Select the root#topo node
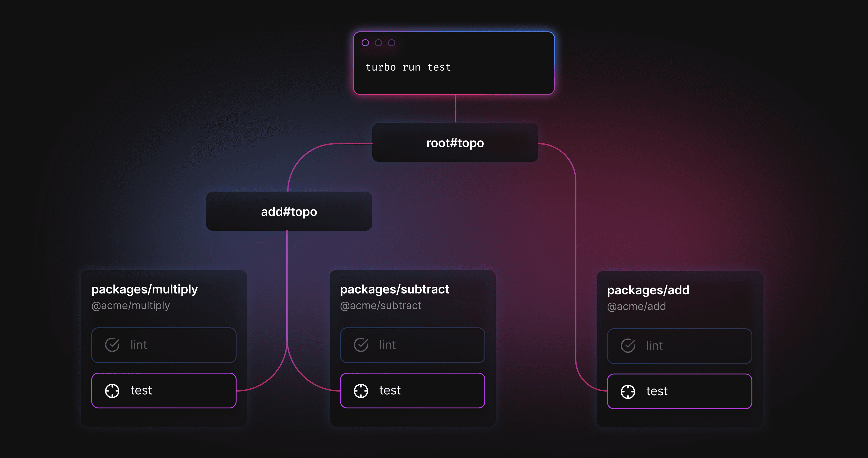Screen dimensions: 868x458 click(455, 143)
